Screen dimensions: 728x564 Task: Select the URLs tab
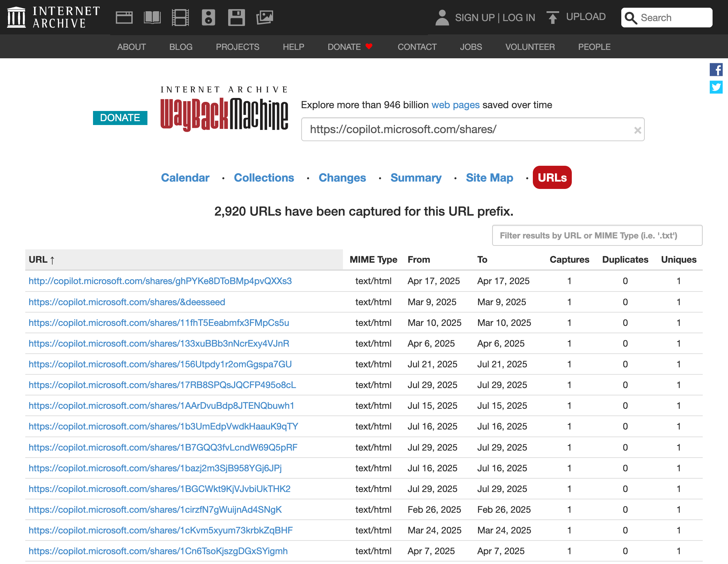(552, 177)
